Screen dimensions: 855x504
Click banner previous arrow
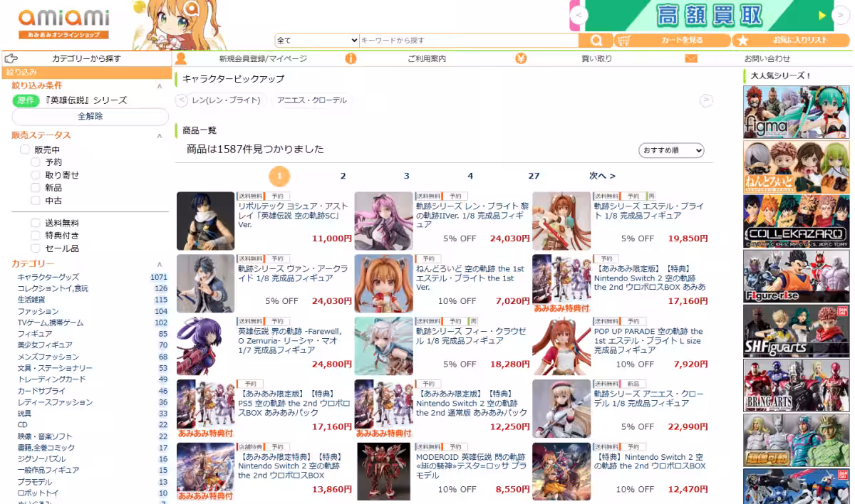580,15
